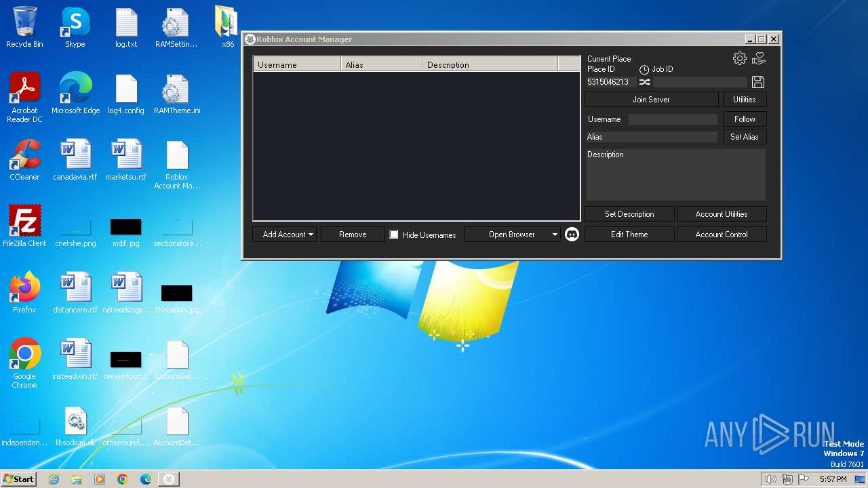Image resolution: width=868 pixels, height=488 pixels.
Task: Sort accounts by the Username column header
Action: click(297, 64)
